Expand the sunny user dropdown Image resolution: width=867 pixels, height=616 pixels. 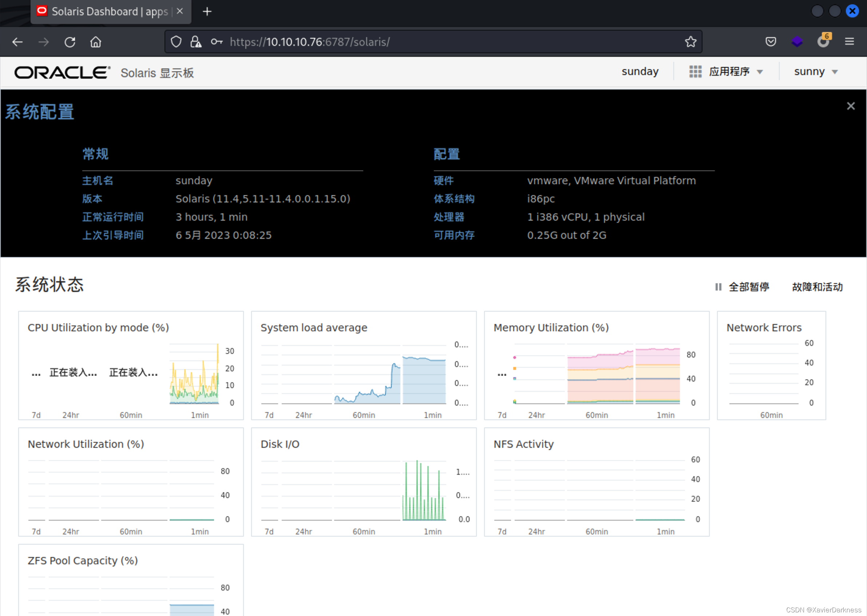point(816,72)
